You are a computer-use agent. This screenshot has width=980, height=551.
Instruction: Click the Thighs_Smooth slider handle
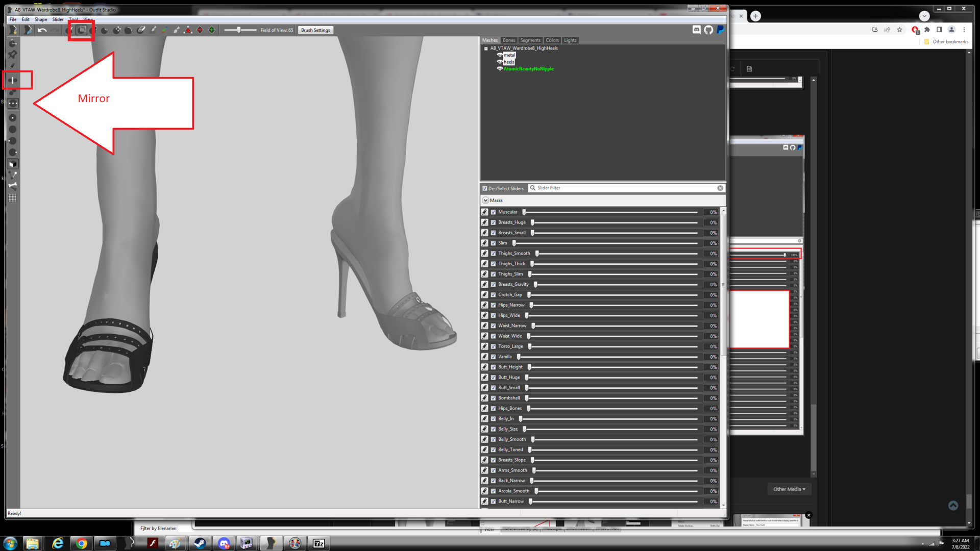pyautogui.click(x=537, y=254)
